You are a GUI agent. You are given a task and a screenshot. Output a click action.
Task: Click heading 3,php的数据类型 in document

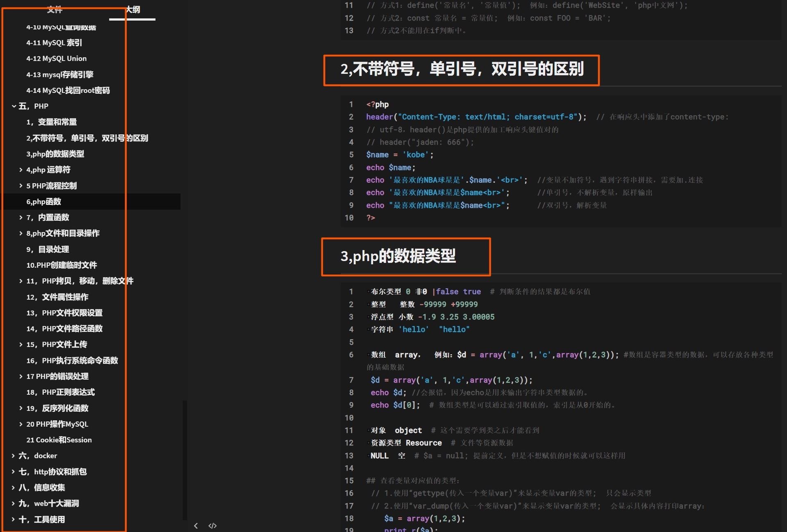(x=398, y=256)
